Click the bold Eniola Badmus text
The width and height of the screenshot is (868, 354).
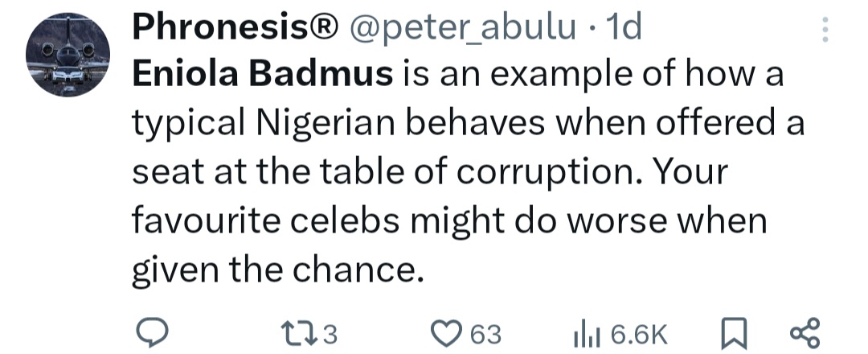pos(262,74)
